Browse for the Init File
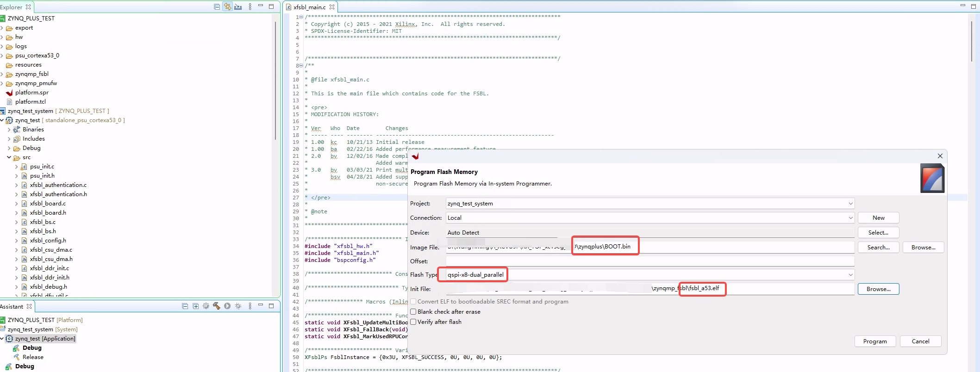This screenshot has width=980, height=372. [x=878, y=289]
